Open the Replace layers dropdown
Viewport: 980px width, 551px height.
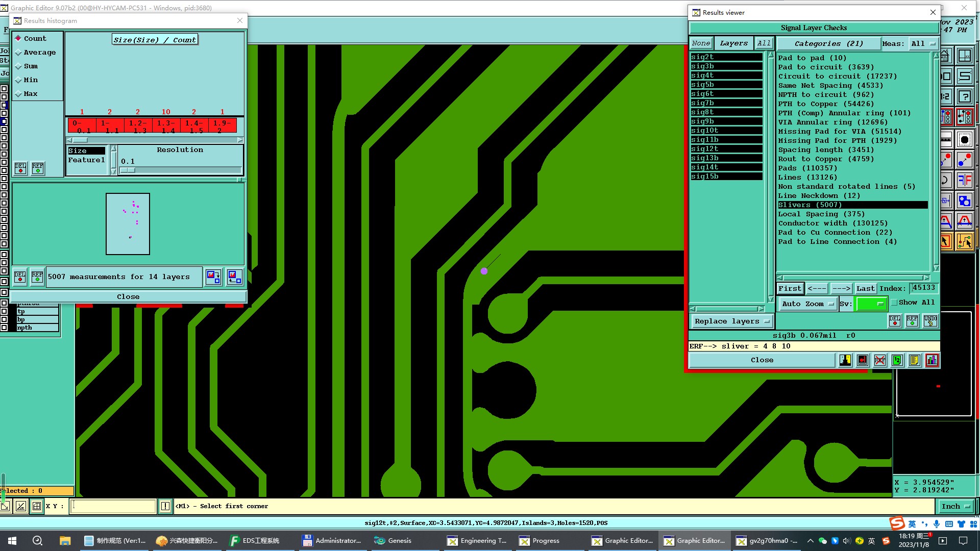coord(731,321)
